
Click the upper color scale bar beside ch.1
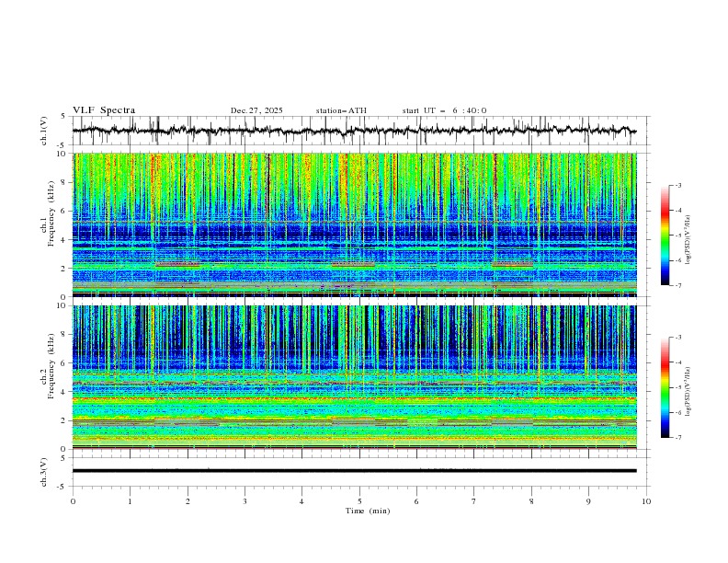pos(665,236)
